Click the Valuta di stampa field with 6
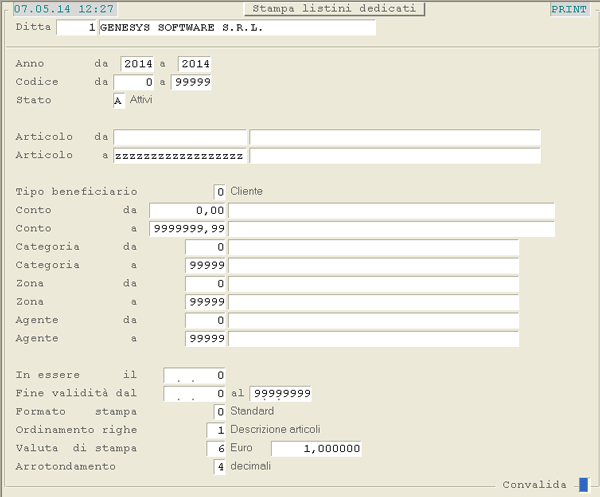600x497 pixels. pos(216,448)
